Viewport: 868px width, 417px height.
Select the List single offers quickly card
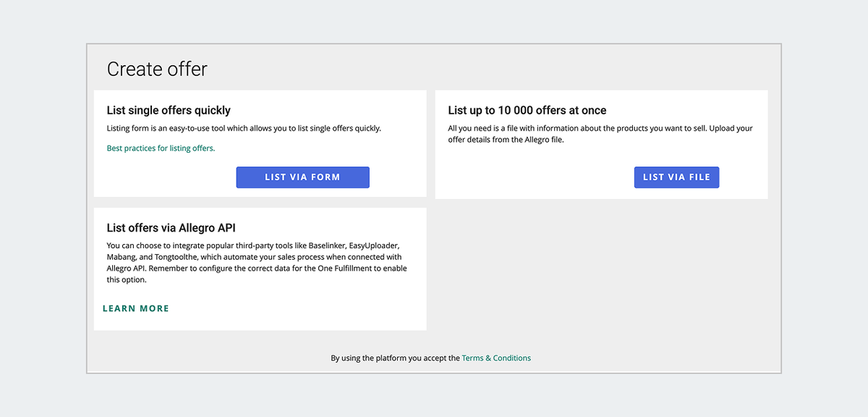pyautogui.click(x=260, y=143)
